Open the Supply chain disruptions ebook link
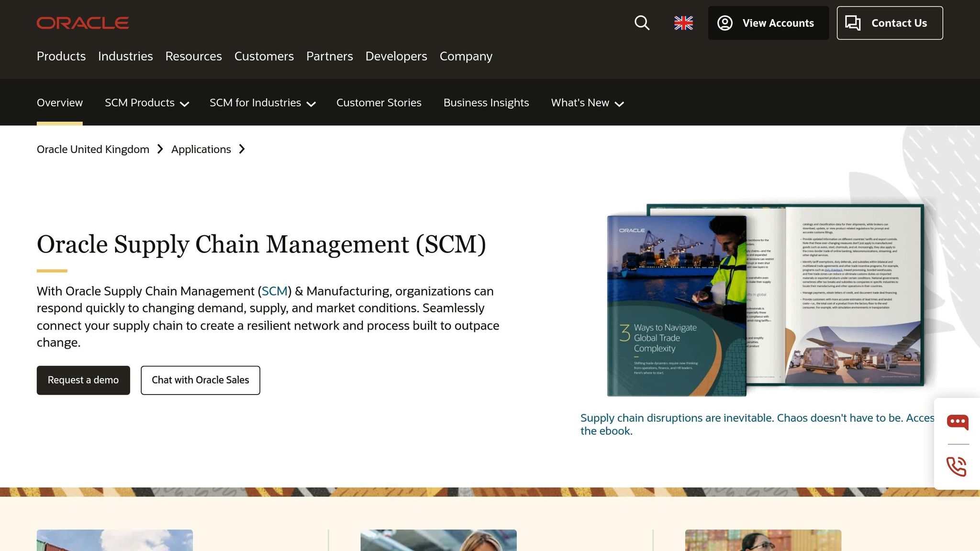Image resolution: width=980 pixels, height=551 pixels. tap(757, 424)
